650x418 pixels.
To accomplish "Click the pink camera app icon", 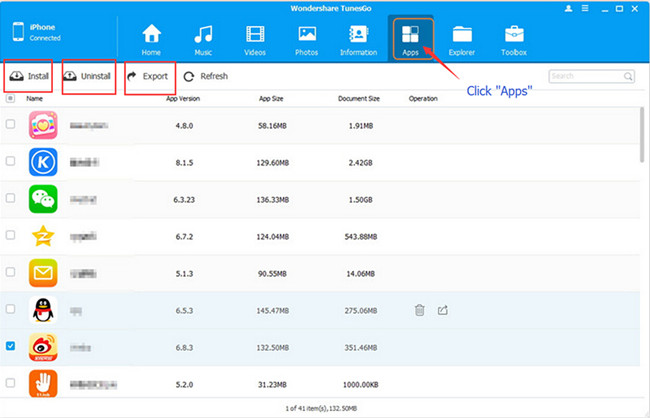I will coord(43,125).
